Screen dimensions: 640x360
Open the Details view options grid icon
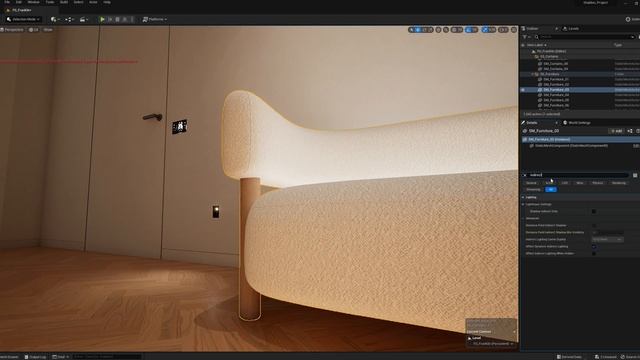click(x=635, y=175)
